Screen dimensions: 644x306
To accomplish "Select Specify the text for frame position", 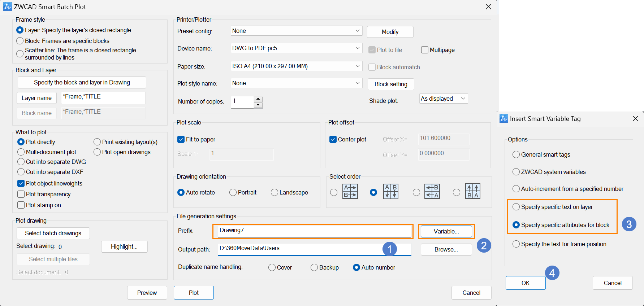I will [516, 244].
